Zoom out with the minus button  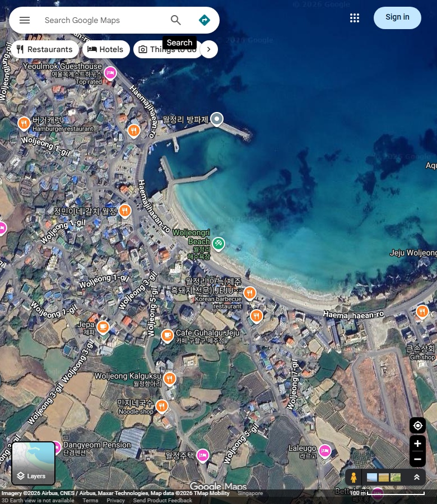tap(417, 459)
